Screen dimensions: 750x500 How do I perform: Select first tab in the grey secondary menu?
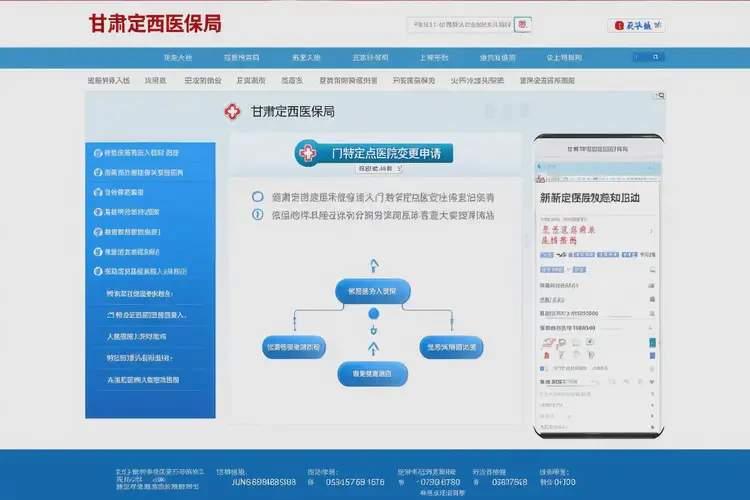pos(108,80)
